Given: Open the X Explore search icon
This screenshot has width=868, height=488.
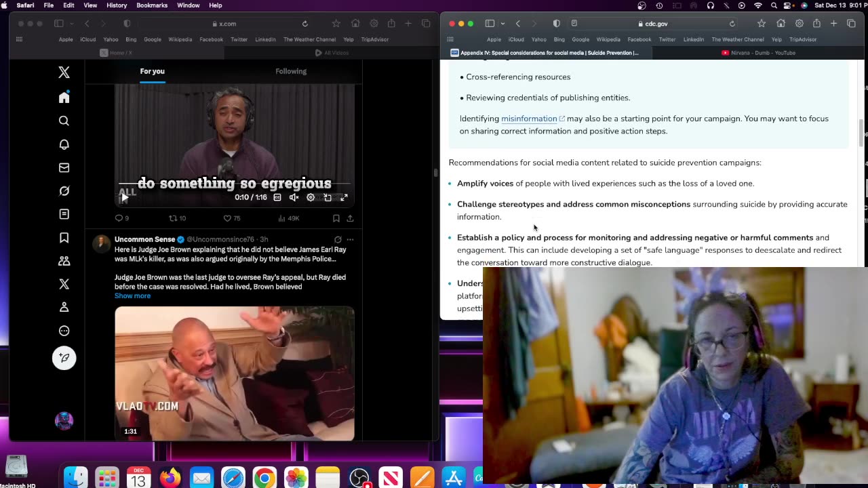Looking at the screenshot, I should 64,121.
